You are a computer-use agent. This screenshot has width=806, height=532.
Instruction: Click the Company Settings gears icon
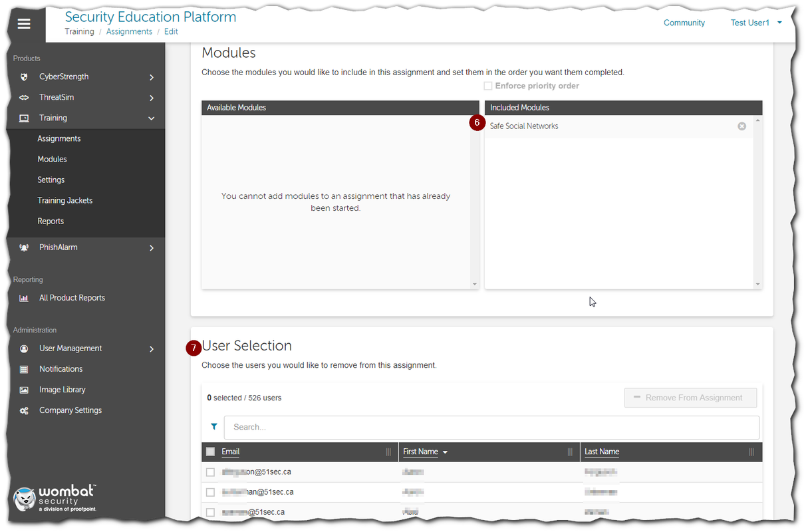tap(24, 411)
